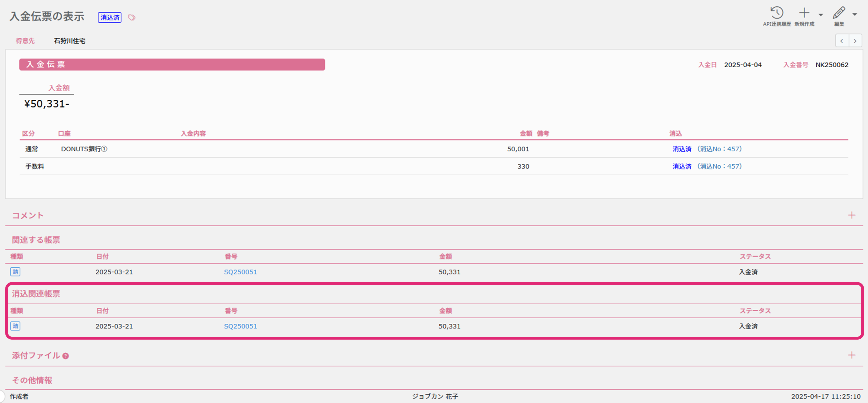Click the 石狩川住宅 customer name
Viewport: 868px width, 403px height.
[69, 41]
